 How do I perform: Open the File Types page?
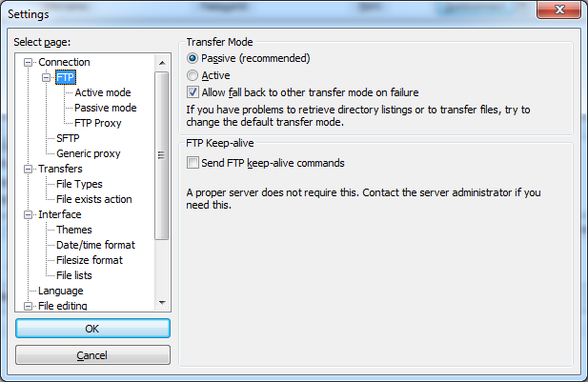(x=79, y=184)
